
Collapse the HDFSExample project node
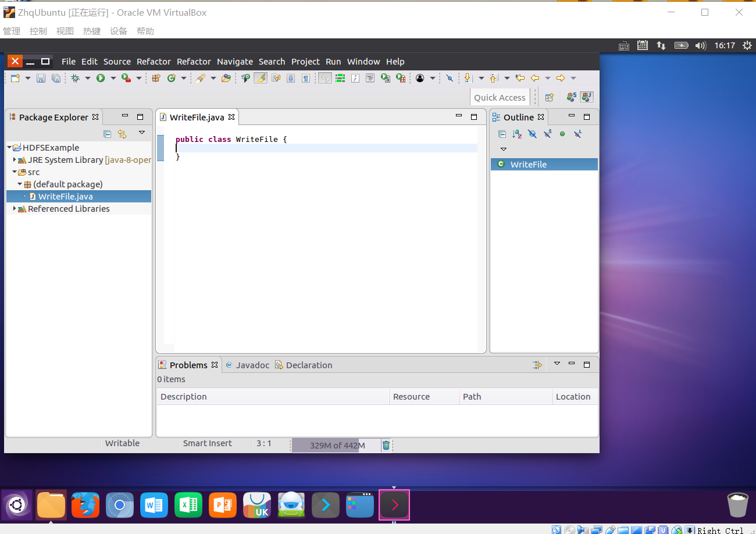(x=9, y=148)
